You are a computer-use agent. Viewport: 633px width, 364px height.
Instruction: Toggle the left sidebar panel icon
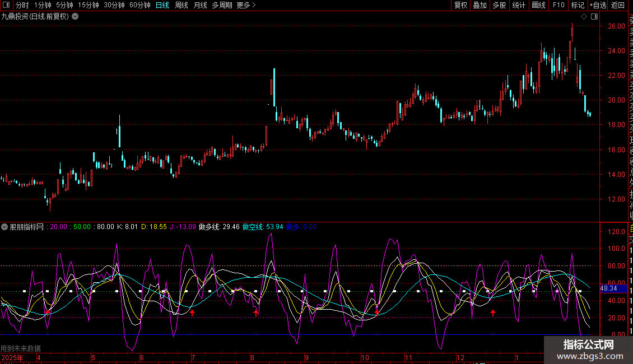point(6,5)
